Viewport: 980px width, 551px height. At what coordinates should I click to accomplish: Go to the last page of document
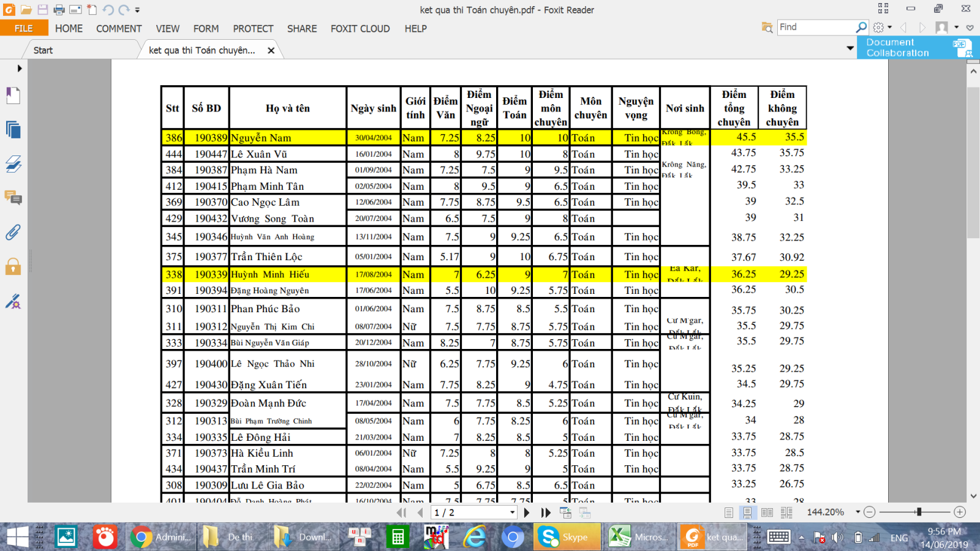pos(545,512)
